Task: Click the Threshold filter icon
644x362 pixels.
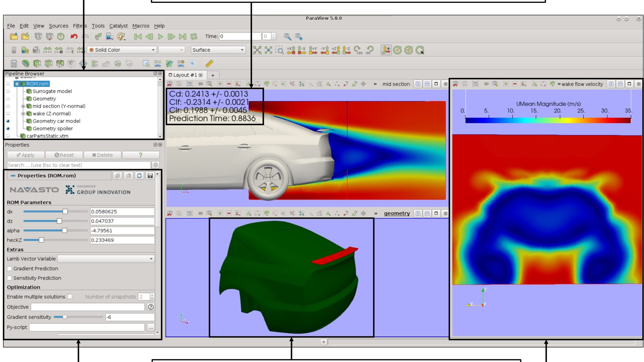Action: 60,64
